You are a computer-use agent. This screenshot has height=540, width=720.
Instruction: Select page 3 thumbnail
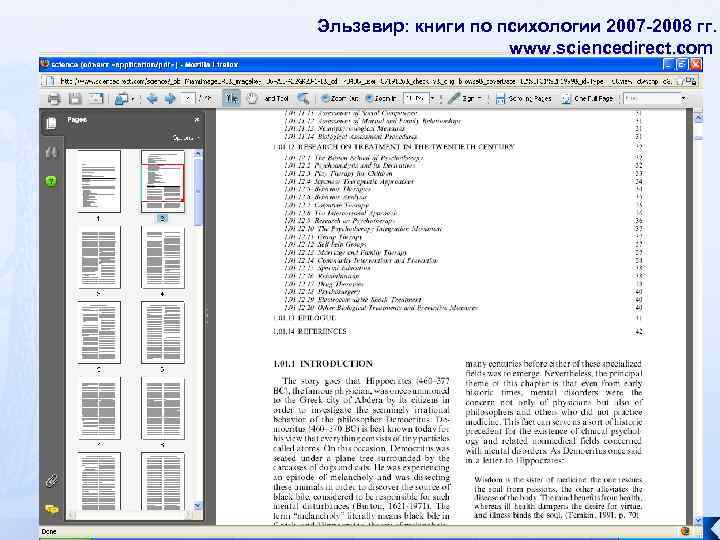[99, 257]
